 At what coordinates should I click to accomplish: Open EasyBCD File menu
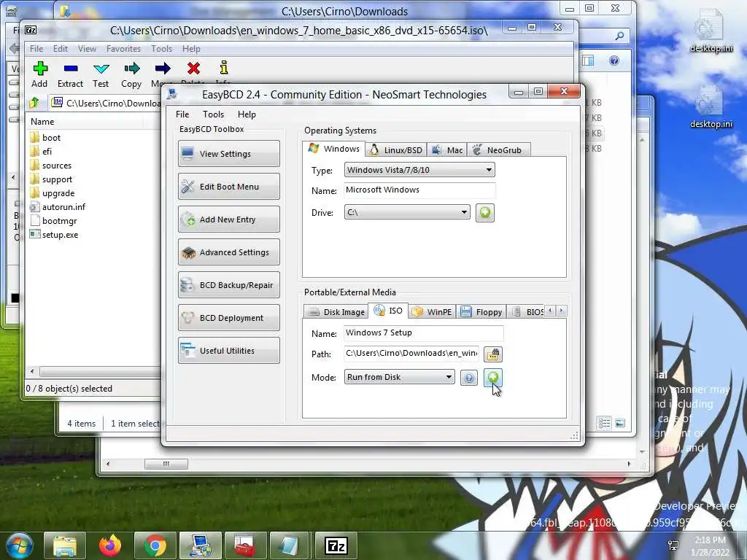[182, 114]
